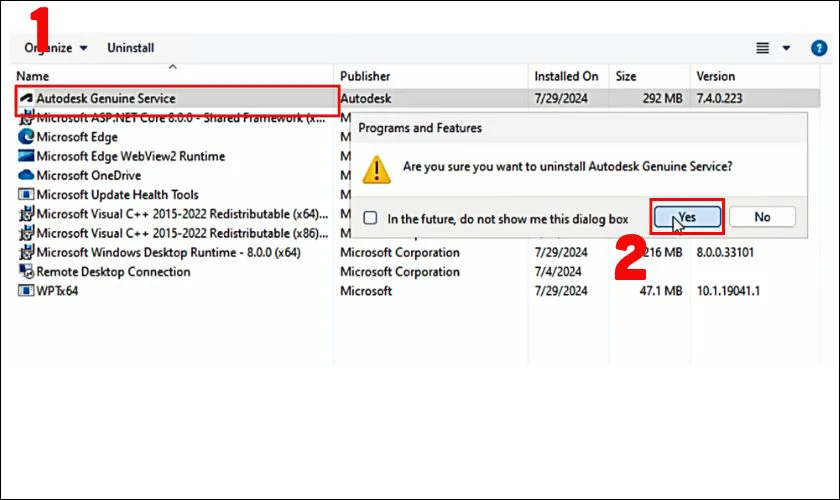Confirm uninstall with the Yes button
This screenshot has width=840, height=500.
pyautogui.click(x=687, y=217)
